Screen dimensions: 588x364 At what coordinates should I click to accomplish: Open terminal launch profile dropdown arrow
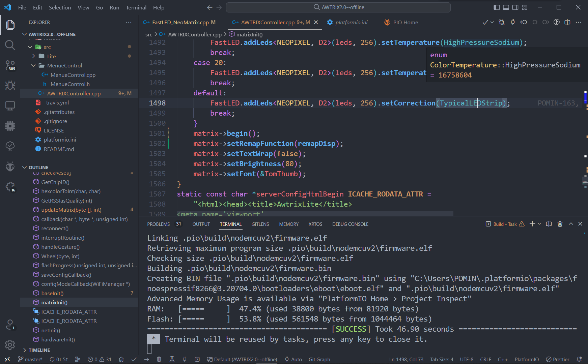pos(539,224)
